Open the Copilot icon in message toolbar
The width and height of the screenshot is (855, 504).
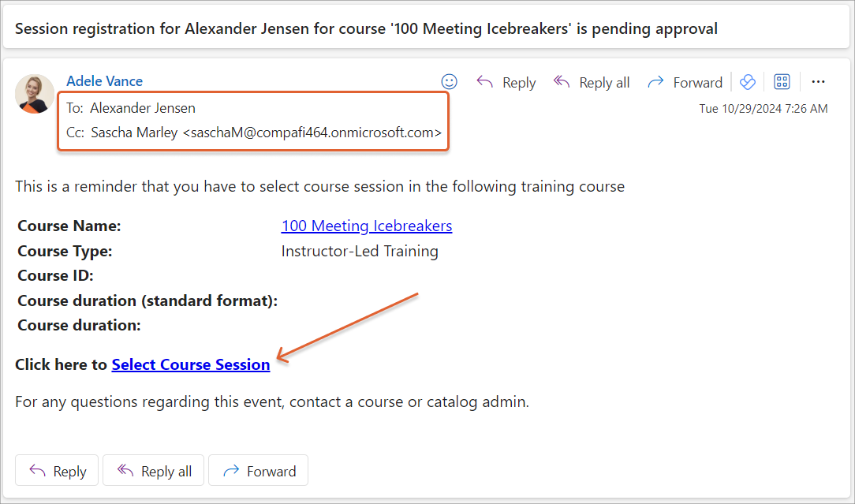(x=749, y=82)
